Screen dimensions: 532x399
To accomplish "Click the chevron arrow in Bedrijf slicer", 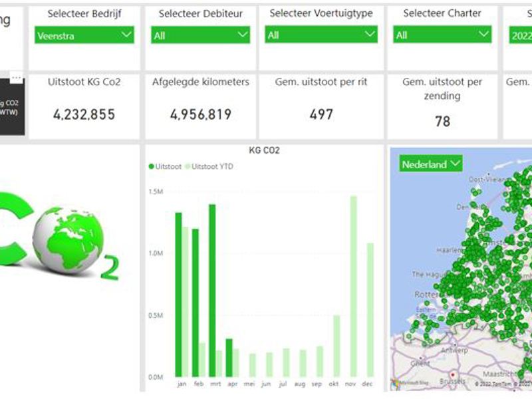I will 127,36.
